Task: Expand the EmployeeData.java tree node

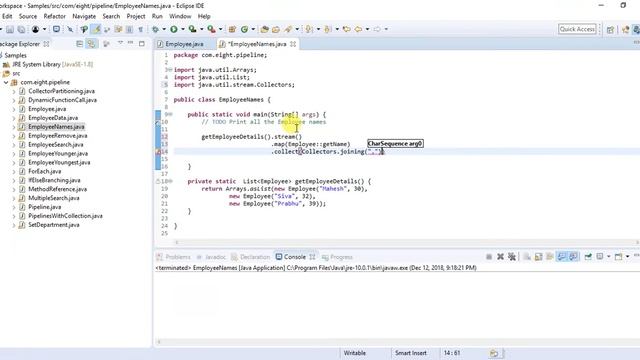Action: 14,118
